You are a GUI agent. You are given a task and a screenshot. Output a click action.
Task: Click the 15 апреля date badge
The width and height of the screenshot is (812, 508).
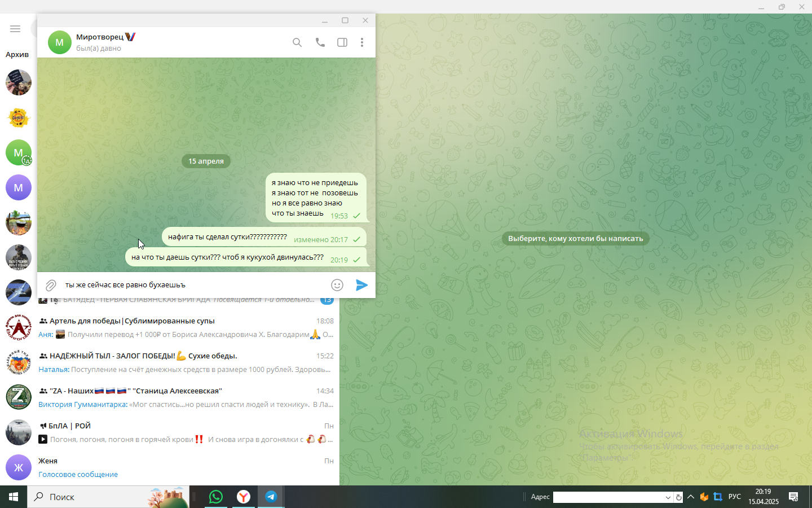[206, 161]
